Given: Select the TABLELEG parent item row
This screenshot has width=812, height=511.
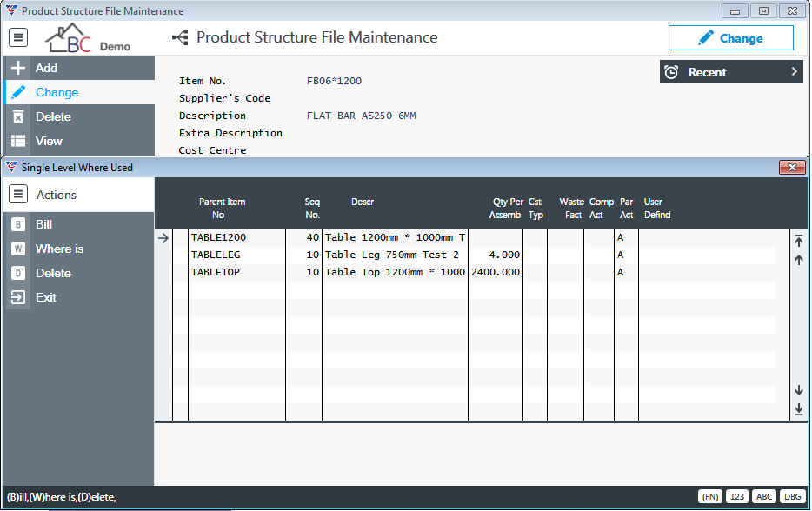Looking at the screenshot, I should (x=474, y=255).
